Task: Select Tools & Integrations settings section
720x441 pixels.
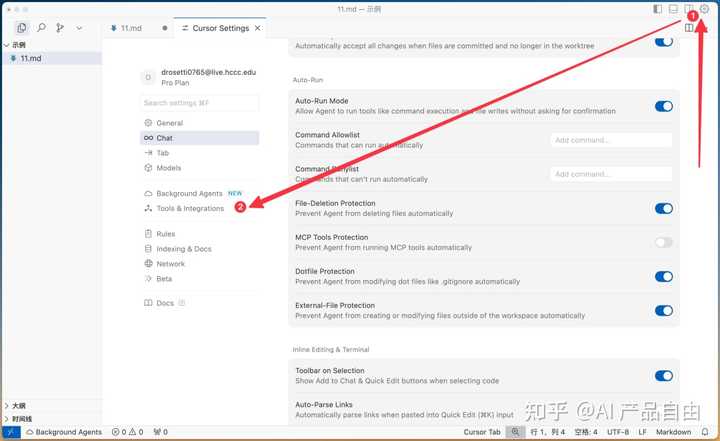Action: pyautogui.click(x=190, y=209)
